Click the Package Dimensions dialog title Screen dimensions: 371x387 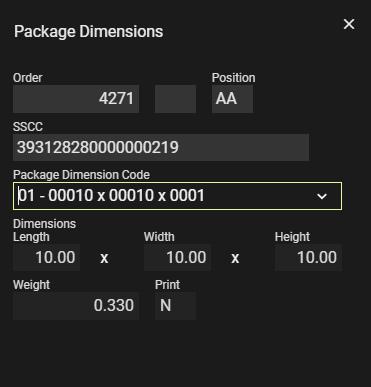(x=88, y=32)
